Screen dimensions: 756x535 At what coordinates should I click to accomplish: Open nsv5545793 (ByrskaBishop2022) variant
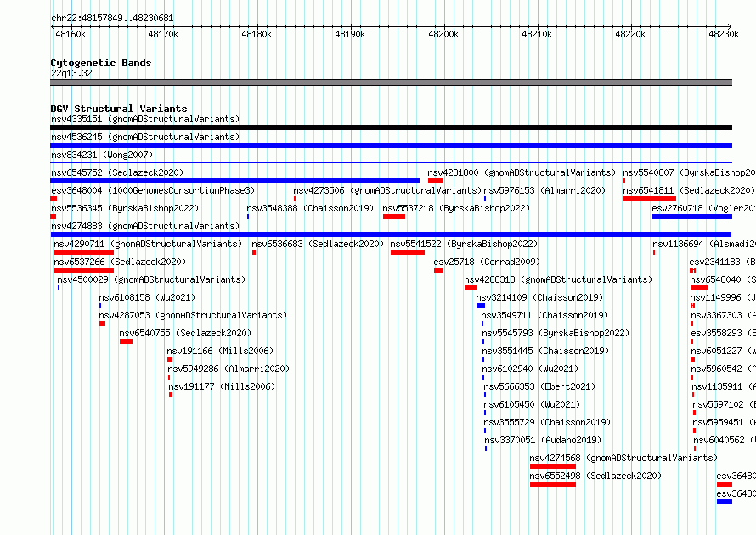[556, 333]
